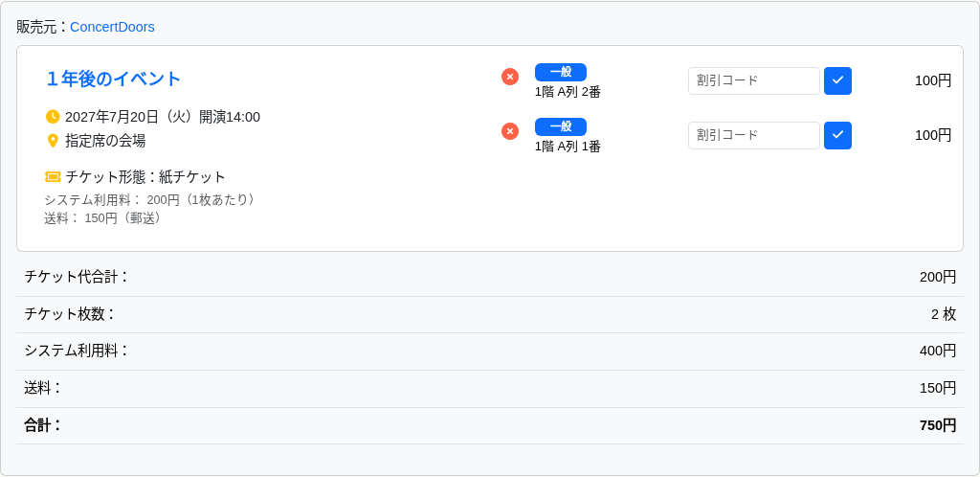
Task: Click the 一般 badge above 1階 A列 2番
Action: pos(561,72)
